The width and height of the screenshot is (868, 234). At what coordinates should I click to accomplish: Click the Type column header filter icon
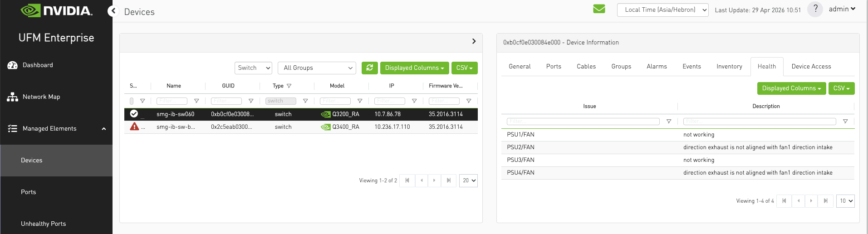point(289,86)
